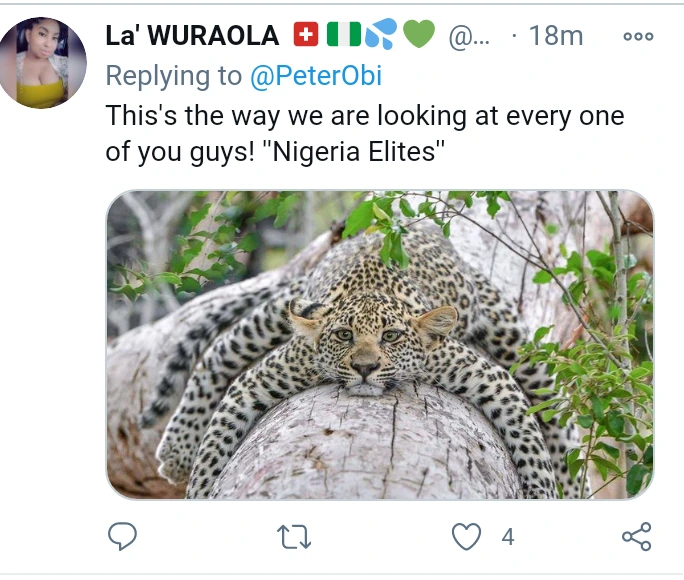Tap the share icon on the tweet

[x=637, y=537]
